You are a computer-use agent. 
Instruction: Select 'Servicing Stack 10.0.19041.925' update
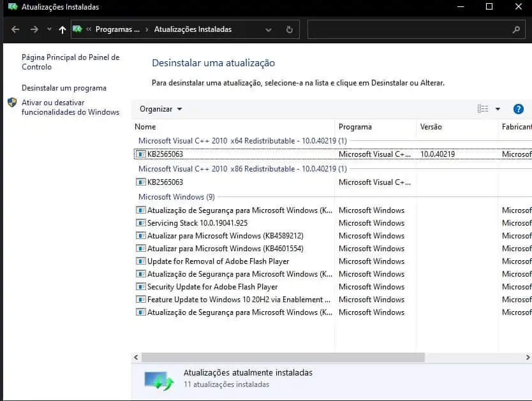click(x=333, y=223)
